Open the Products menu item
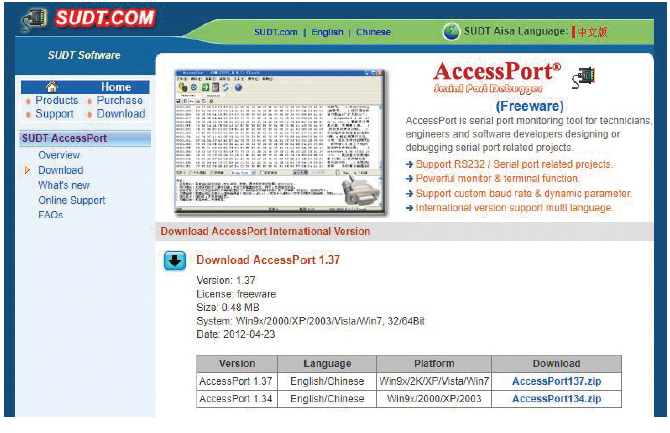Image resolution: width=670 pixels, height=433 pixels. [x=57, y=100]
